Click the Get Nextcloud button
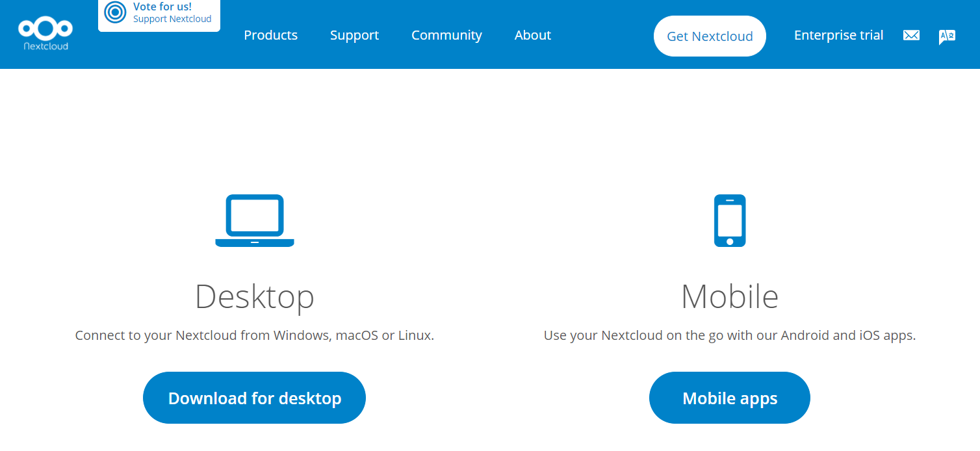This screenshot has height=451, width=980. (x=710, y=36)
